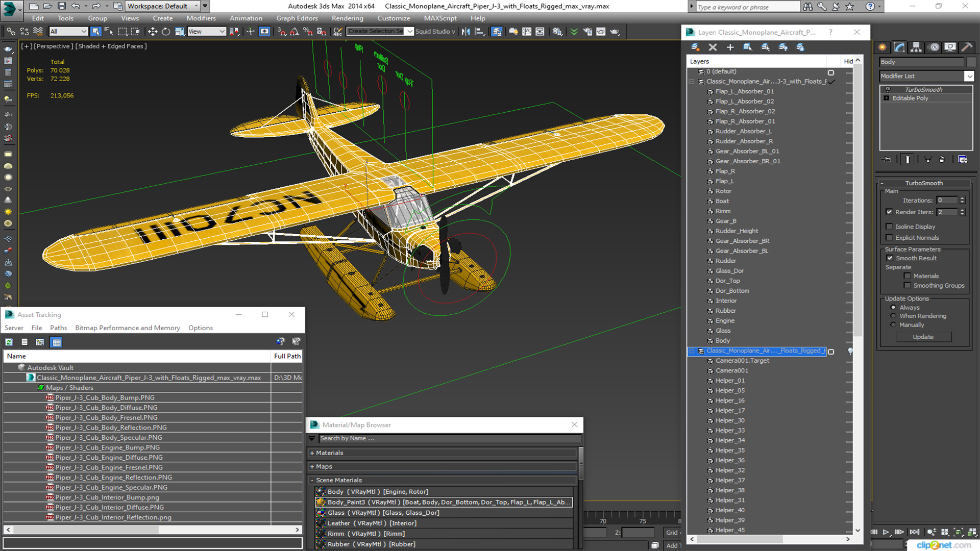Add selected objects to layer plus icon

pos(730,47)
